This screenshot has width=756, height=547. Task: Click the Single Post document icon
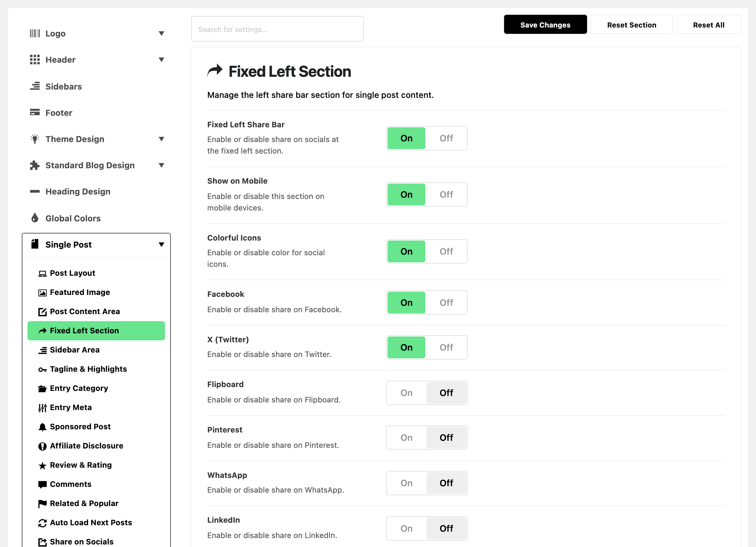click(35, 244)
